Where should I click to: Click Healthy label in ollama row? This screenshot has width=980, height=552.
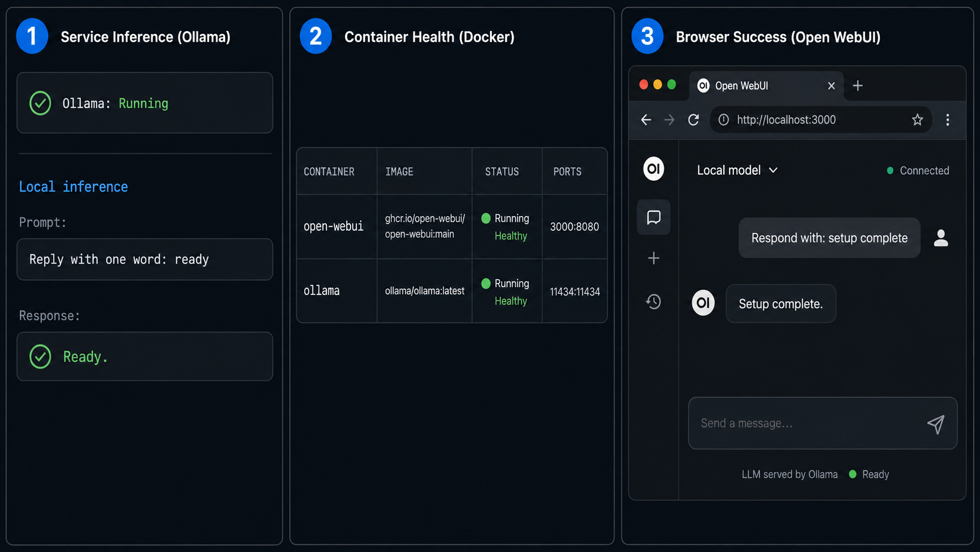pos(511,301)
